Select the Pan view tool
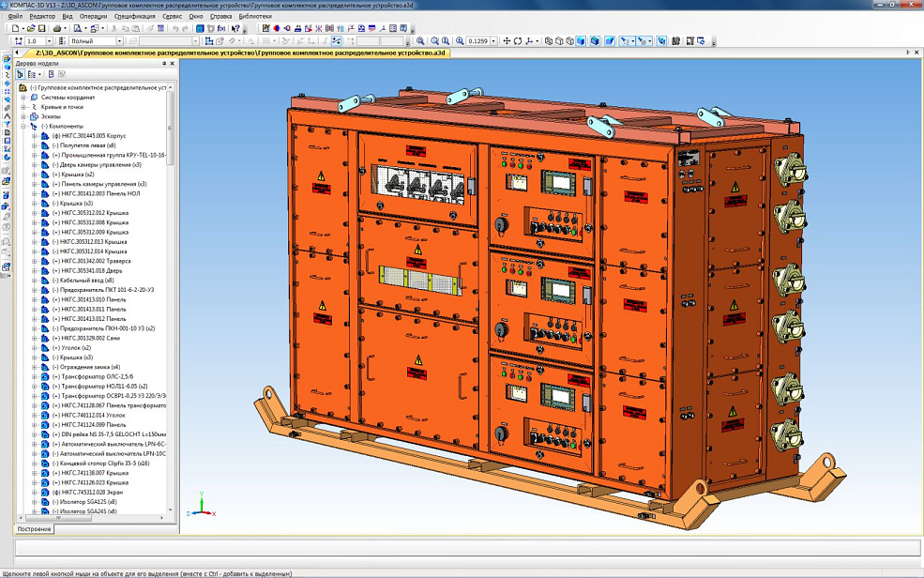 (x=507, y=41)
